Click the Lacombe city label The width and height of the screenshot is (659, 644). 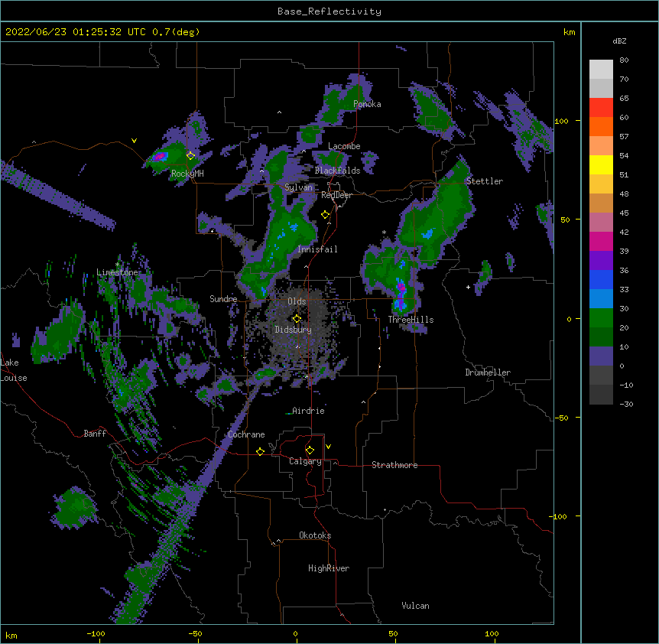(x=344, y=146)
